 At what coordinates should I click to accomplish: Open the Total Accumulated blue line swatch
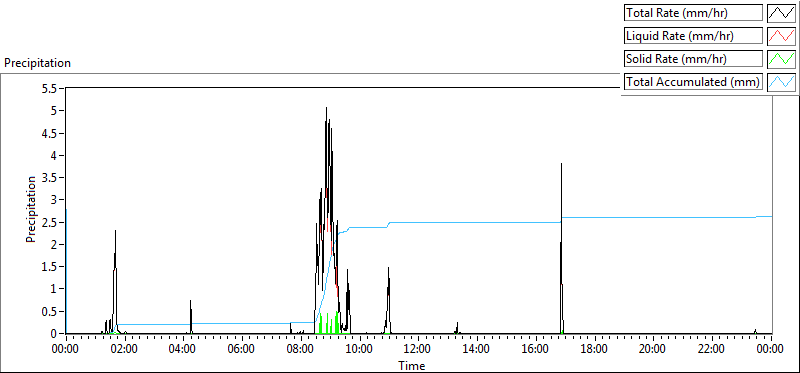pos(781,82)
